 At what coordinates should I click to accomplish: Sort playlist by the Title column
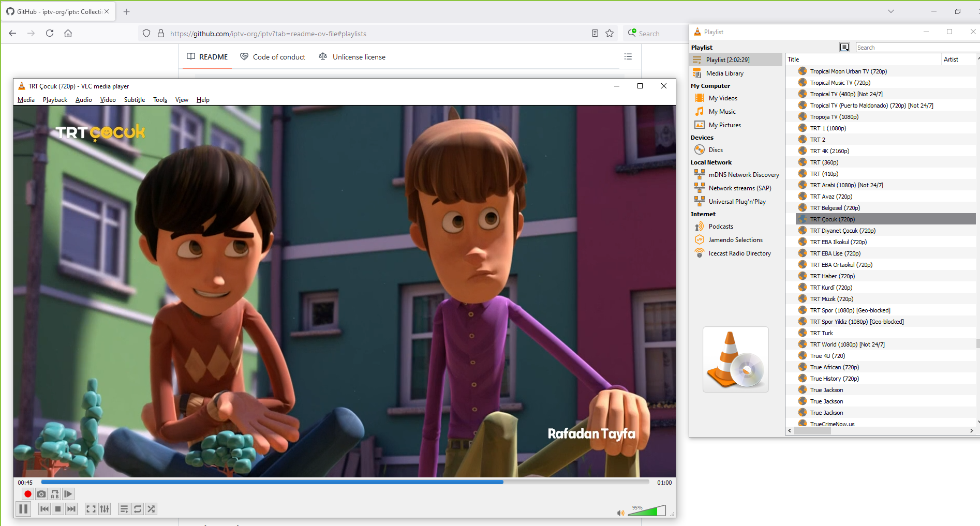pyautogui.click(x=863, y=59)
